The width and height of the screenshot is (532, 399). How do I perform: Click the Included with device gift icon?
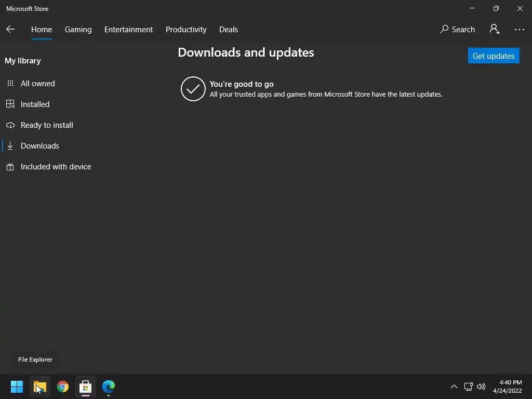click(x=10, y=167)
